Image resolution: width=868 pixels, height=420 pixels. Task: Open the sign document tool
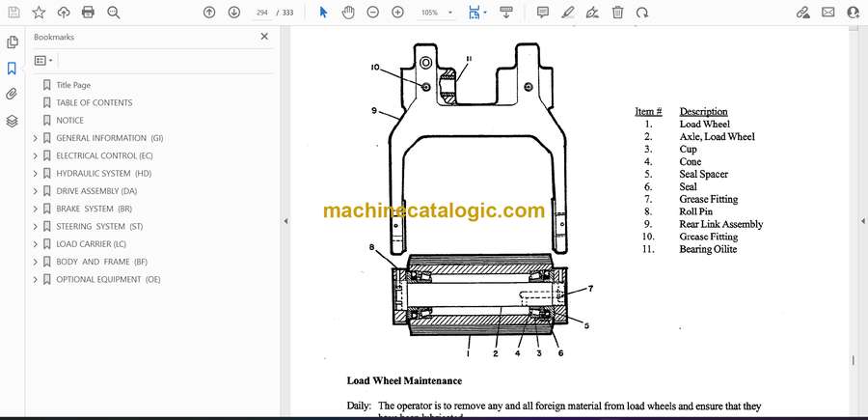[x=592, y=13]
